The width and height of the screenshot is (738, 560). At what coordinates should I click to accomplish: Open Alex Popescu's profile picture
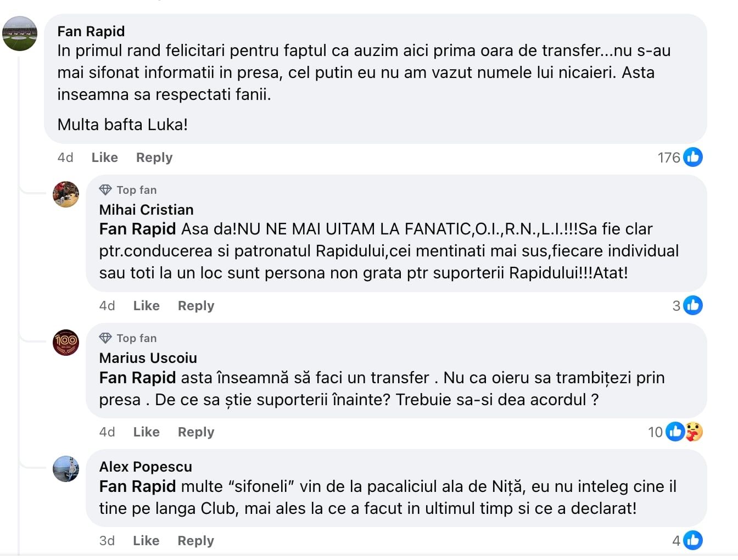pos(66,469)
